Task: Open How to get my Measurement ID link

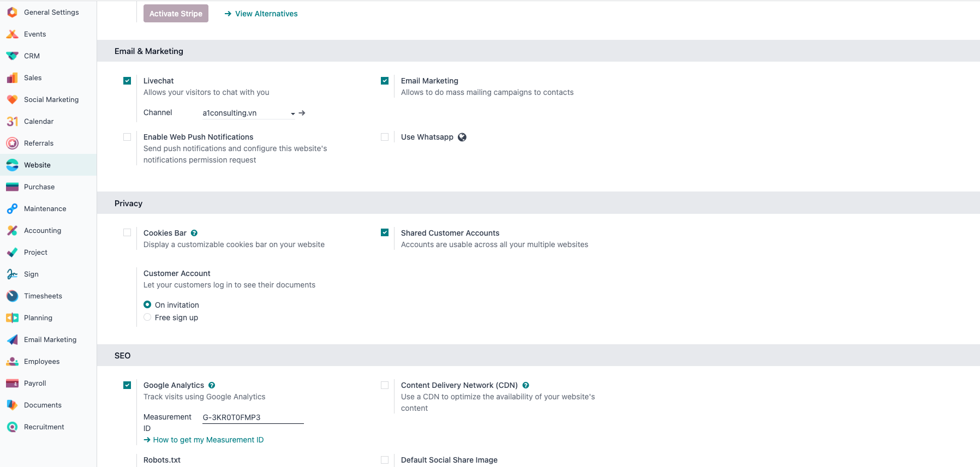Action: [x=208, y=440]
